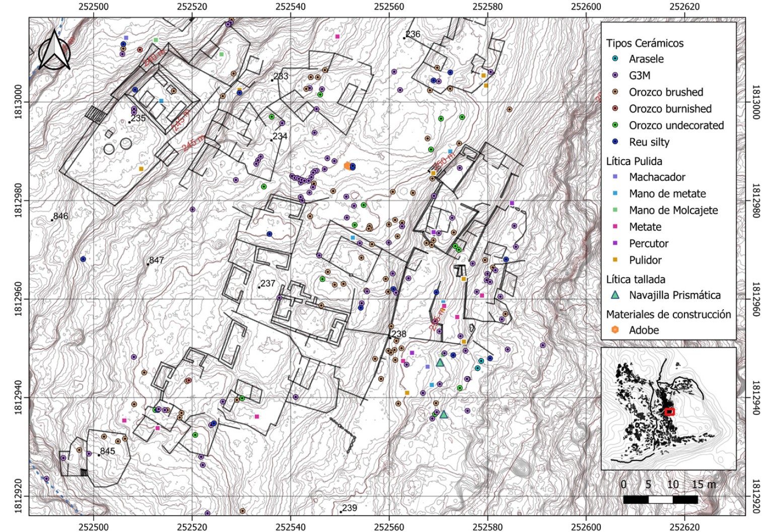Select the Navajilla Prismática triangle legend symbol

615,295
